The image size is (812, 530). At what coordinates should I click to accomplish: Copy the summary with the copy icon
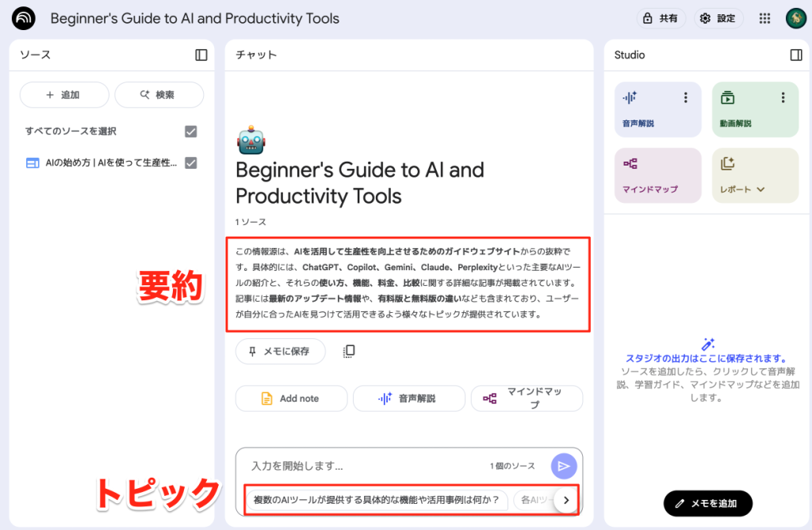(x=349, y=351)
